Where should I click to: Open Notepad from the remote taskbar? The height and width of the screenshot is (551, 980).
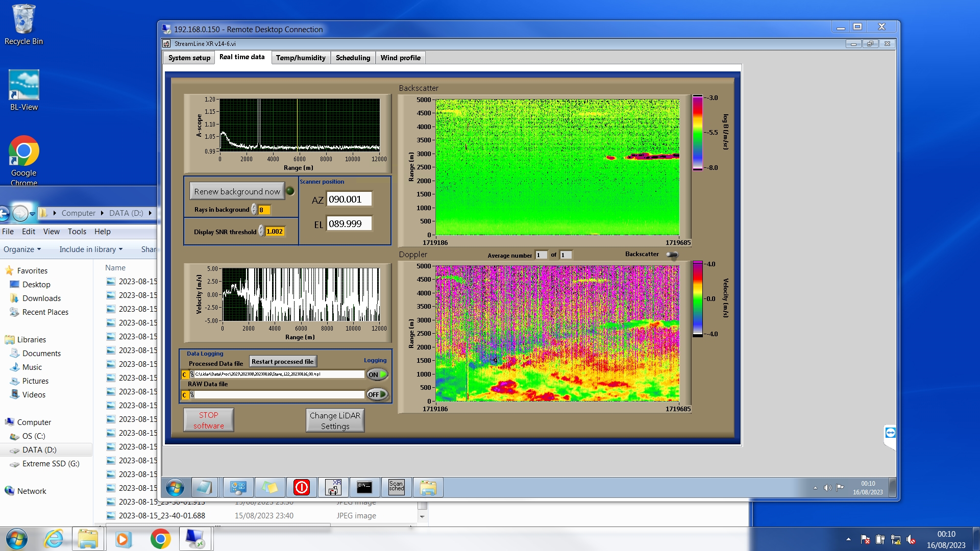coord(204,487)
